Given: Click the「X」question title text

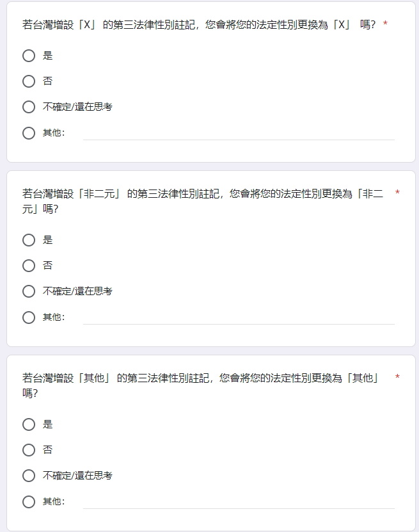Looking at the screenshot, I should click(199, 24).
